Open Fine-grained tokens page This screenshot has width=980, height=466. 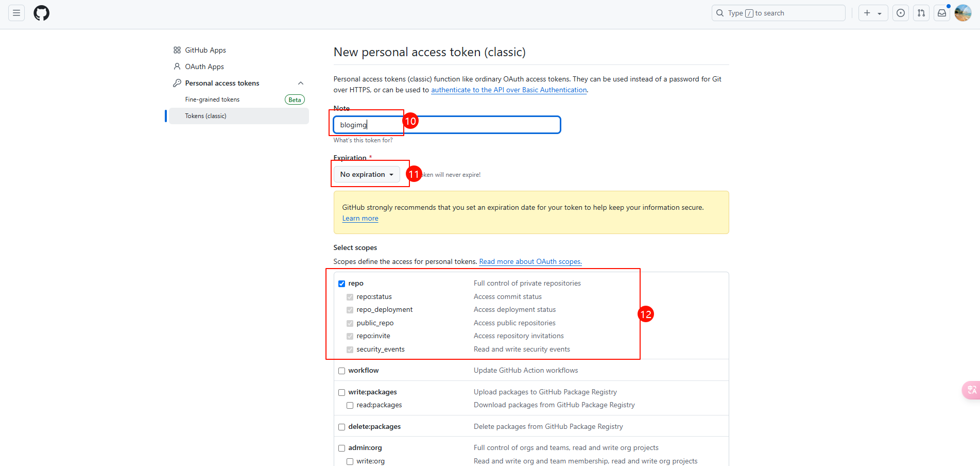pos(212,99)
